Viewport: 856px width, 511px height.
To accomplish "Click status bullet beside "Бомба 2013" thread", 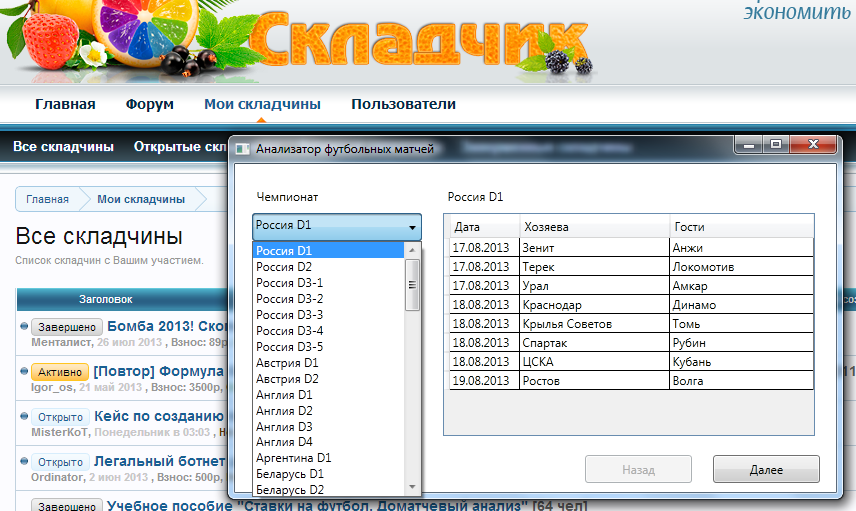I will pyautogui.click(x=23, y=326).
